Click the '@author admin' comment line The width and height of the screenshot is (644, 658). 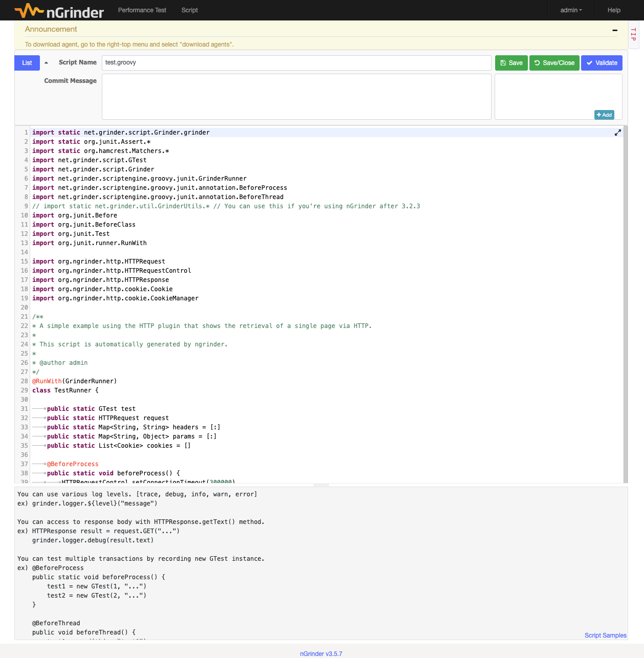(x=60, y=363)
